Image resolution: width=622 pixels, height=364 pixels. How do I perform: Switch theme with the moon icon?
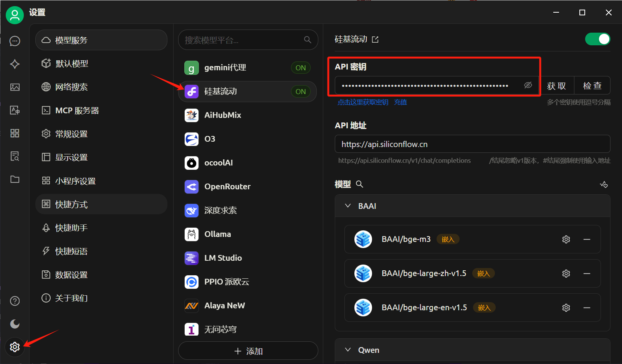pos(15,324)
